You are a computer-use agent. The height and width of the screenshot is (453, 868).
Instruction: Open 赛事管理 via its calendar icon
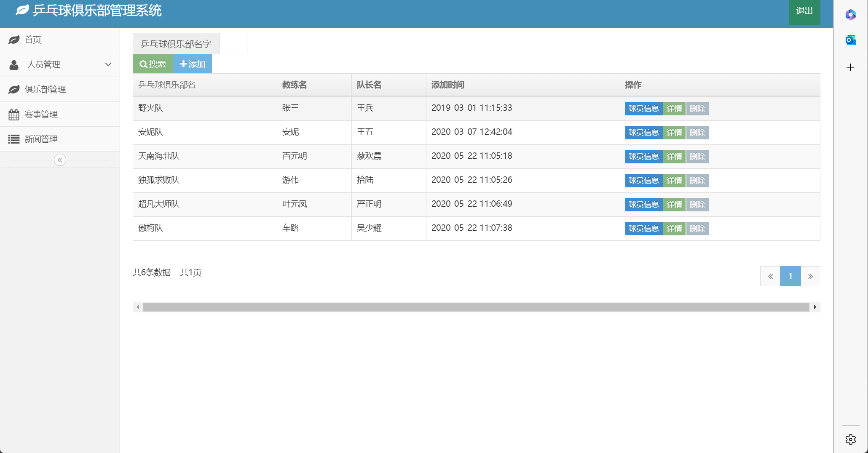click(14, 114)
